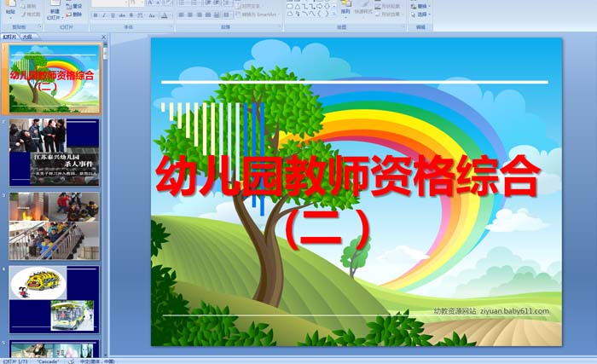The height and width of the screenshot is (364, 597).
Task: Justify the text alignment
Action: tap(208, 14)
